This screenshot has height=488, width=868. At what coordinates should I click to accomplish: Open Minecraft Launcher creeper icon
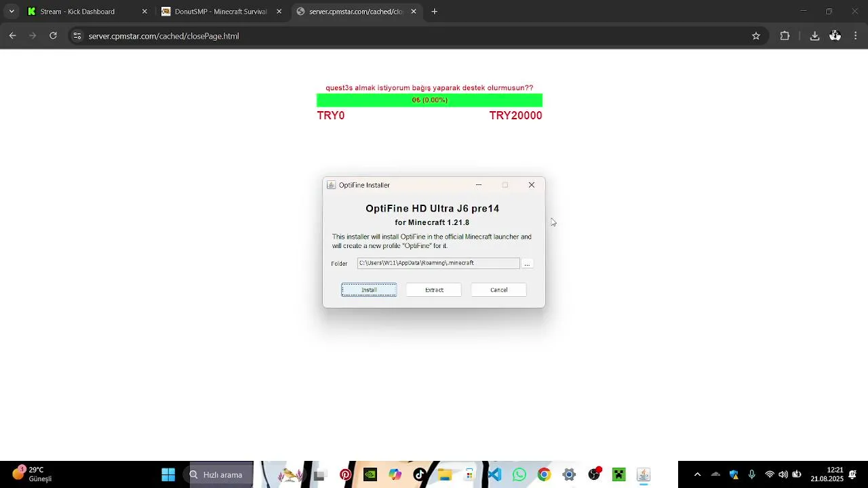[x=618, y=474]
